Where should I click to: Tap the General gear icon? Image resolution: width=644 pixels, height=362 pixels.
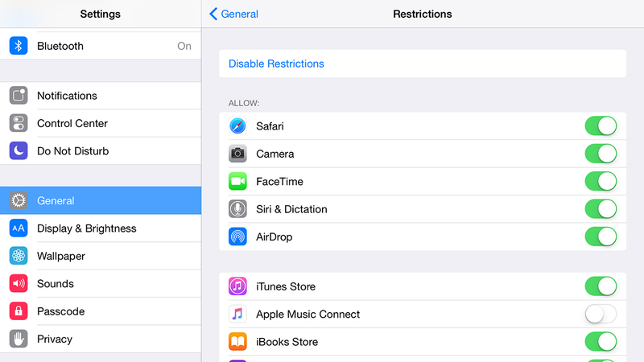19,200
